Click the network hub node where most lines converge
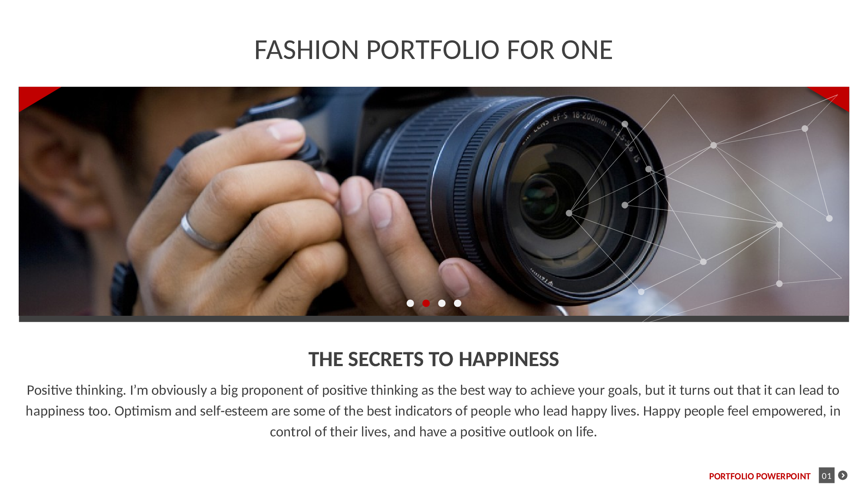This screenshot has height=488, width=868. [x=779, y=225]
